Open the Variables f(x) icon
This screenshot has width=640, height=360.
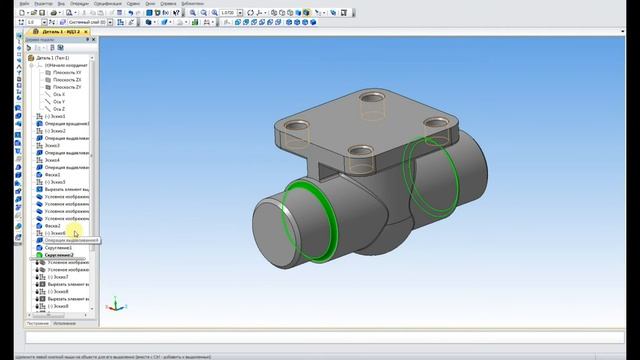click(166, 13)
